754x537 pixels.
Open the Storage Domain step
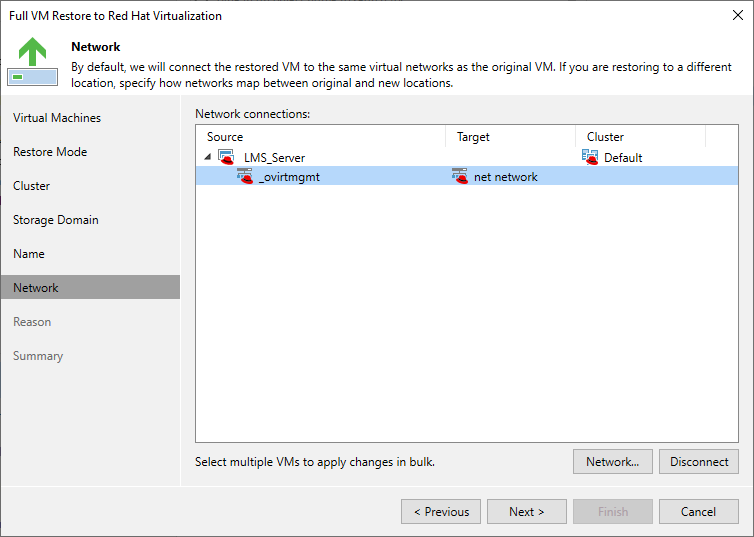coord(56,220)
